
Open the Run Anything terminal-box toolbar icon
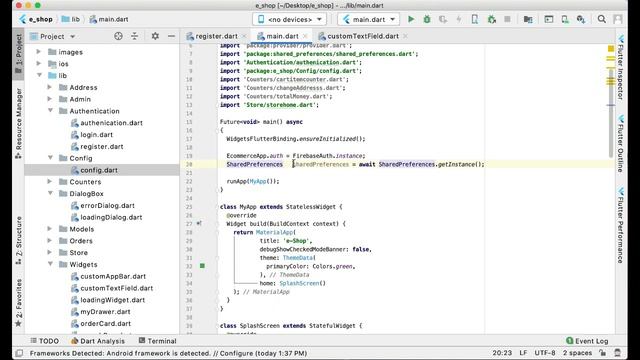click(549, 19)
